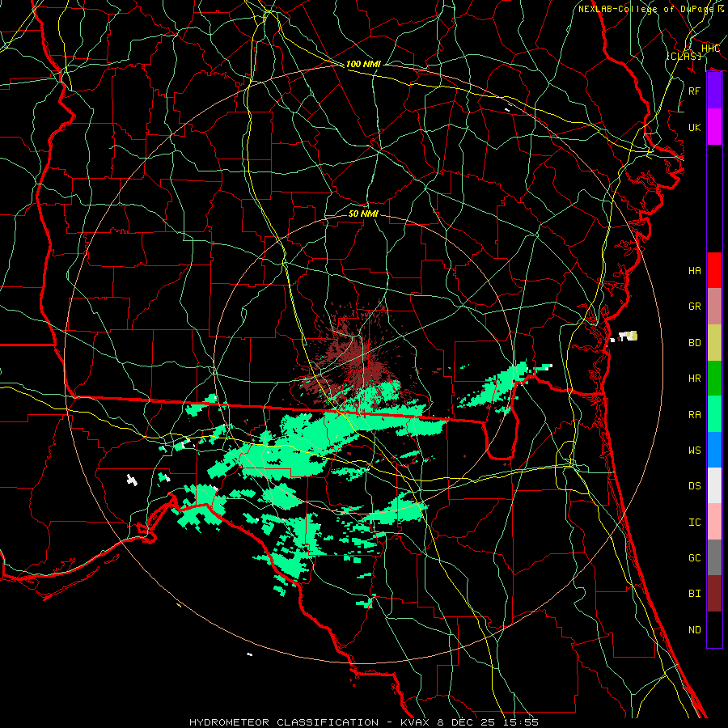Click the 'HYDROMETEOR CLASSIFICATION' title text

(284, 722)
